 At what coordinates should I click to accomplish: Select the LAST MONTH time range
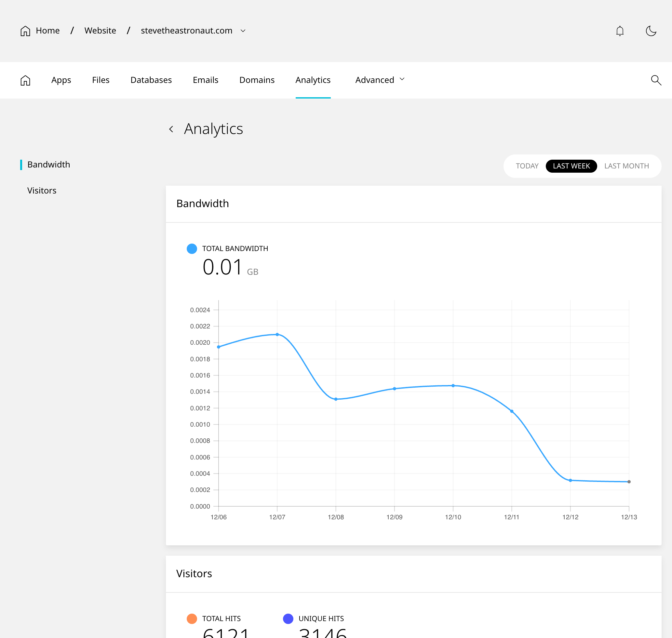[626, 166]
